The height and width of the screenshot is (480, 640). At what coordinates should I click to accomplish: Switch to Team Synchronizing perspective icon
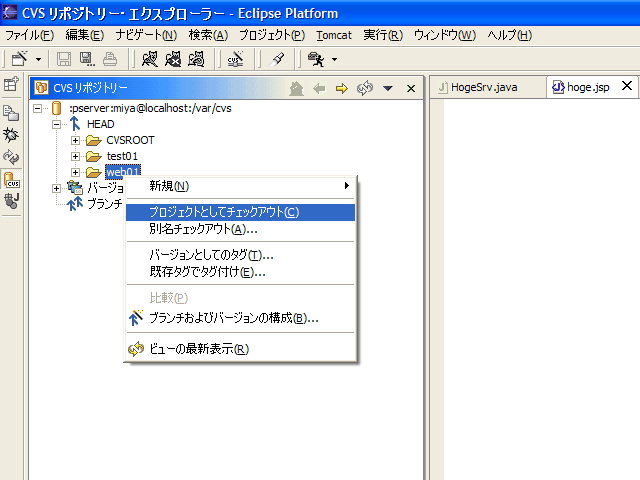[x=11, y=157]
